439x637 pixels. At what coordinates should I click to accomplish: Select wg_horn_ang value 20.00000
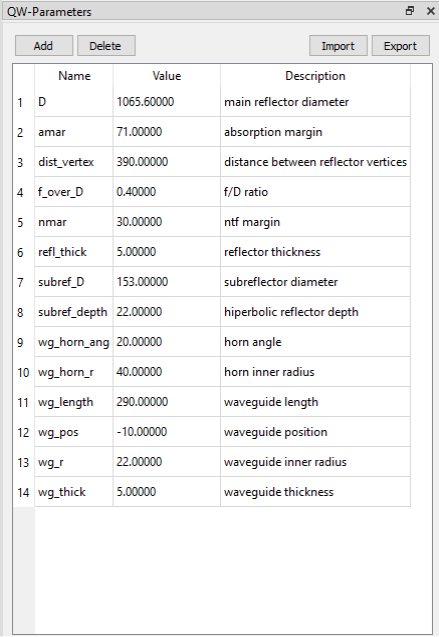point(167,342)
